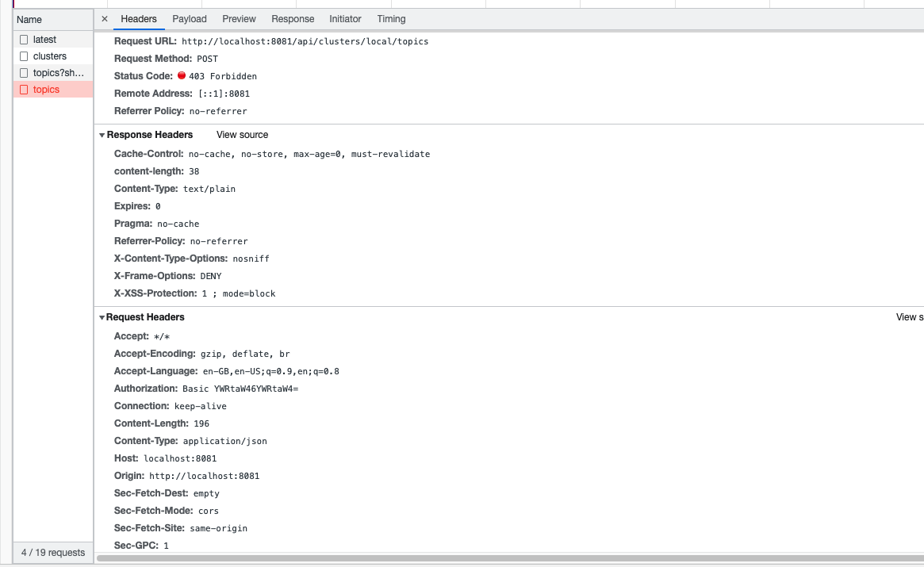The width and height of the screenshot is (924, 567).
Task: Click the Name column header
Action: [29, 19]
